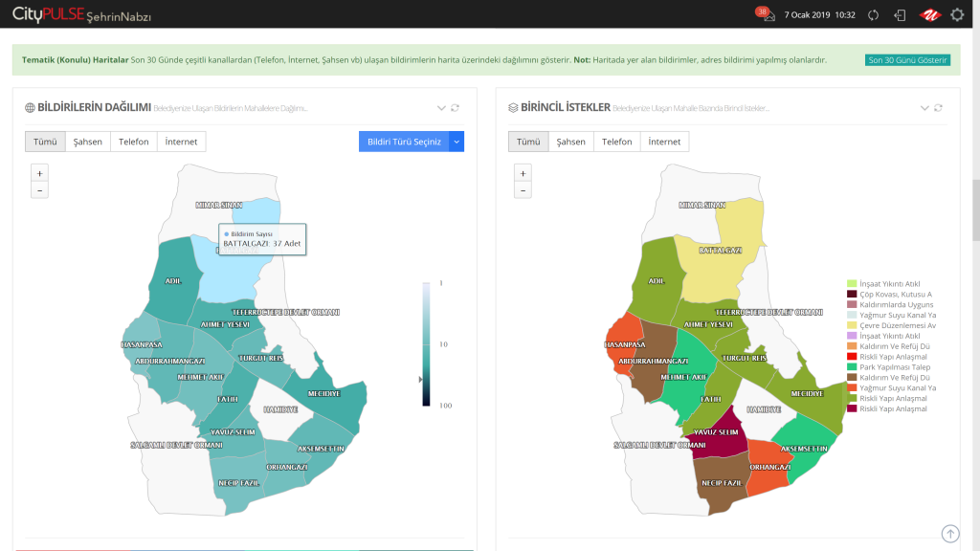The image size is (980, 551).
Task: Click the scroll-to-top arrow icon
Action: 949,533
